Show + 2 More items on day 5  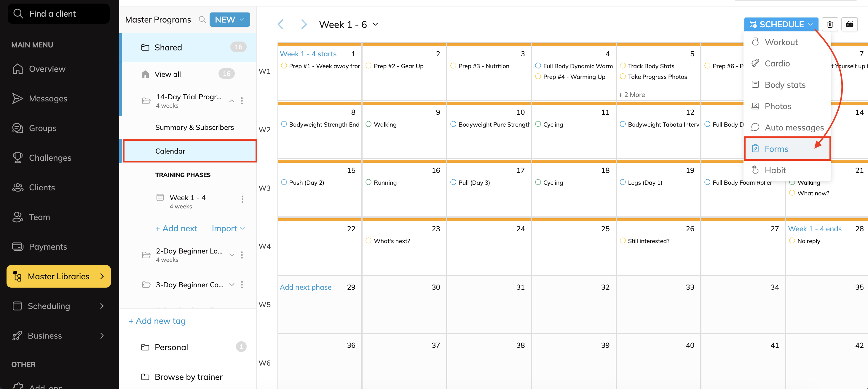[631, 95]
